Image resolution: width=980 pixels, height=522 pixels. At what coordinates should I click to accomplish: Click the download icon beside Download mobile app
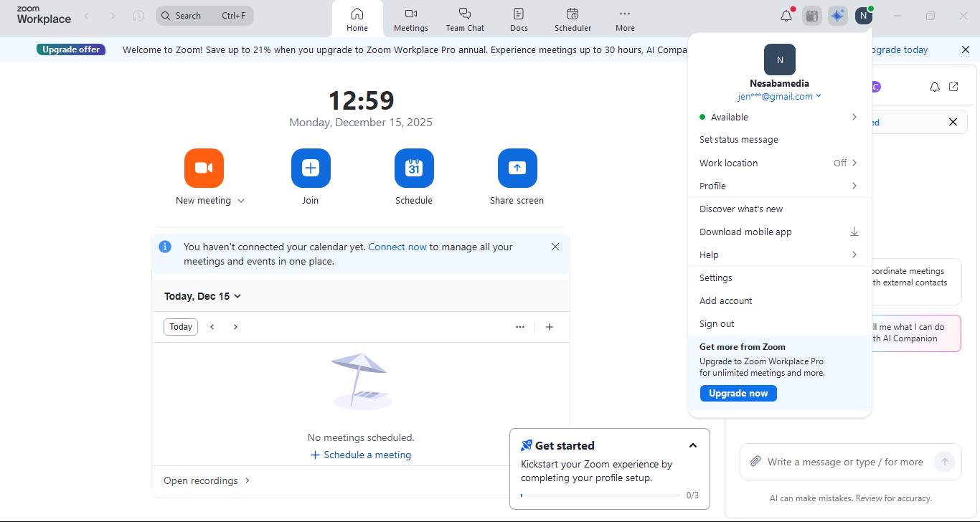[854, 232]
